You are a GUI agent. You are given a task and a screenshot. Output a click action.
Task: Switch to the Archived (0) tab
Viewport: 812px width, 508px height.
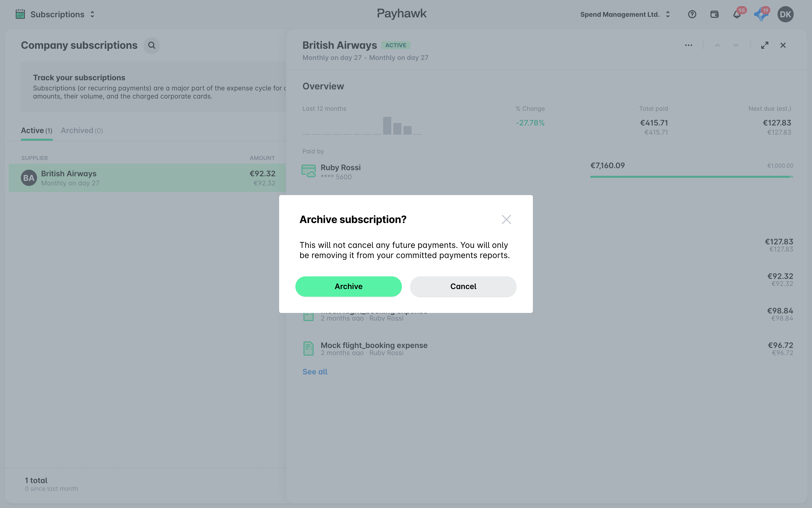[82, 130]
